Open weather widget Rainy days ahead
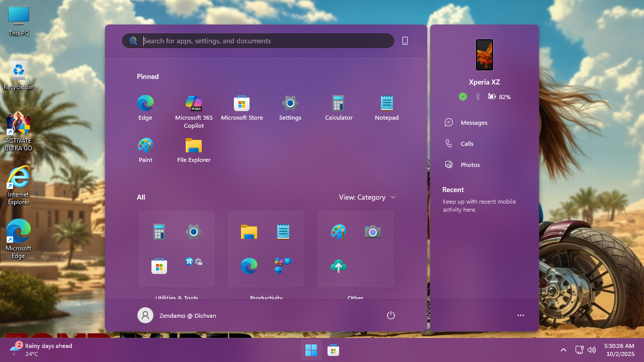This screenshot has height=362, width=644. pos(41,350)
